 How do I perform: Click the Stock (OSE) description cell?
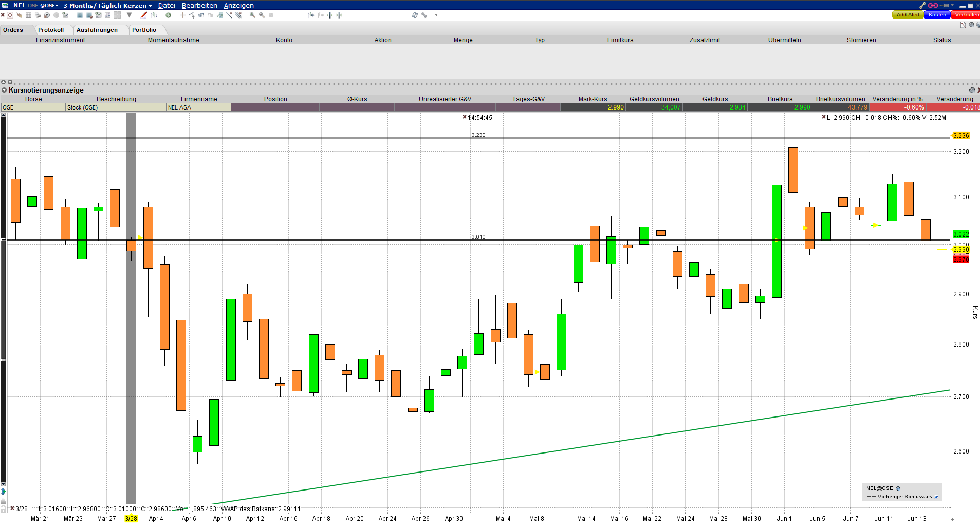coord(116,107)
